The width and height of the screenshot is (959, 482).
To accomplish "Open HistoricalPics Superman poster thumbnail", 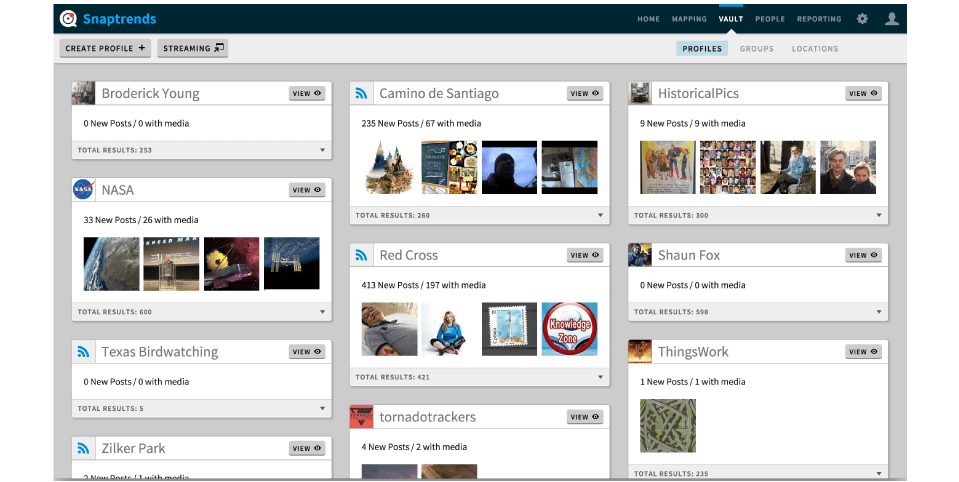I will [668, 168].
